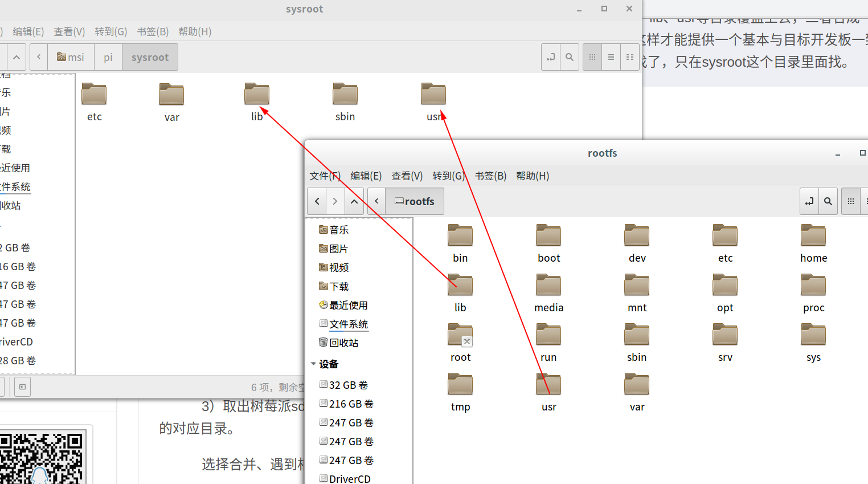Click rootfs path button in location bar
Viewport: 868px width, 484px height.
tap(415, 201)
